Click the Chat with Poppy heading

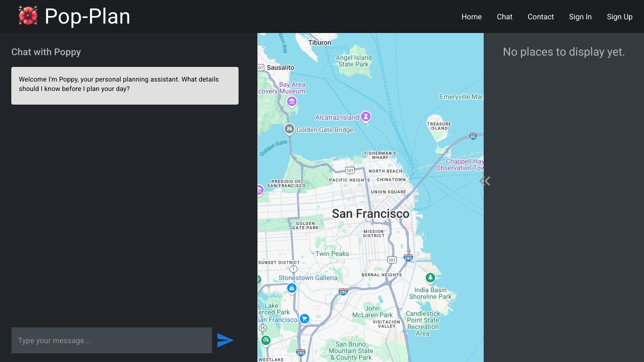point(46,52)
